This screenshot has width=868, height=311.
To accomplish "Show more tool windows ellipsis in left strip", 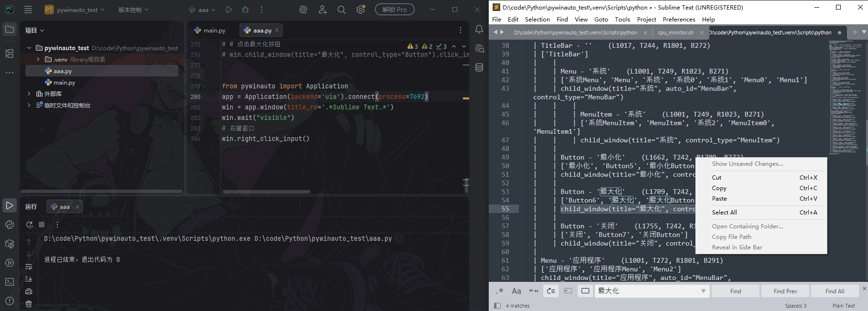I will [x=10, y=73].
